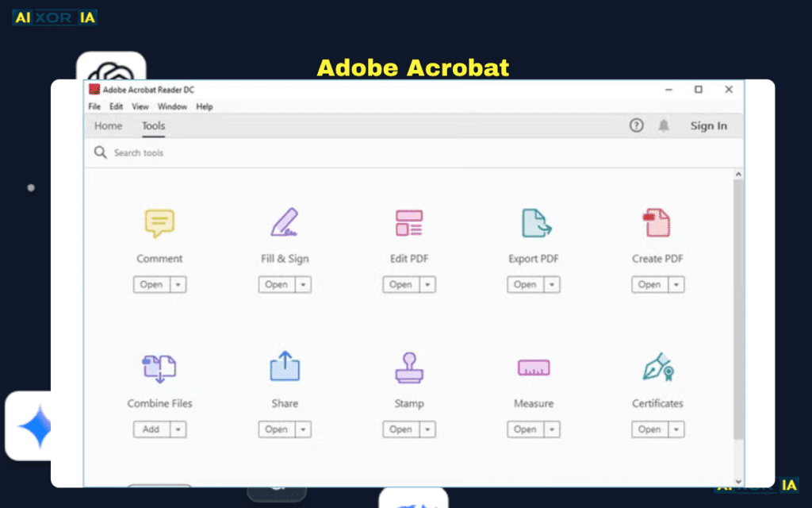Select the Export PDF tool icon

pyautogui.click(x=533, y=222)
